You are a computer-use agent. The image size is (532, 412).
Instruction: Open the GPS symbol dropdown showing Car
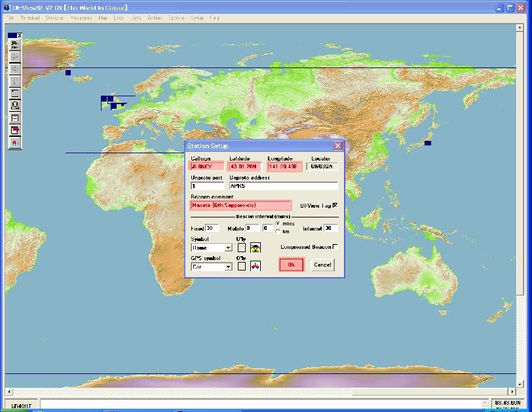tap(228, 267)
